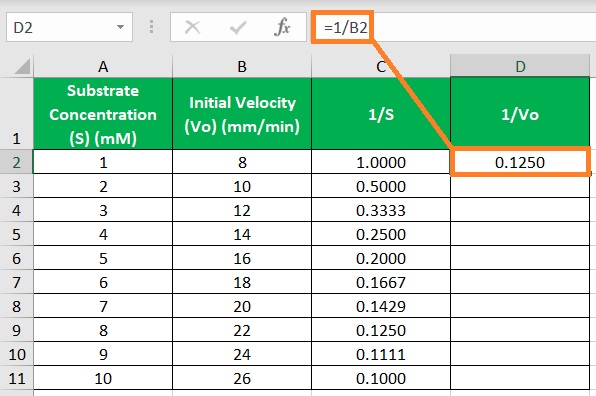This screenshot has width=596, height=396.
Task: Select row 10 header
Action: click(x=16, y=354)
